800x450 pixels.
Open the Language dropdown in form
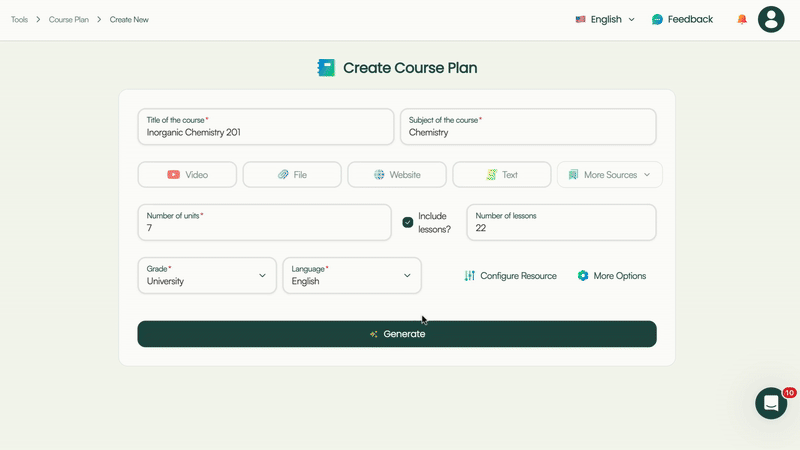pyautogui.click(x=352, y=276)
